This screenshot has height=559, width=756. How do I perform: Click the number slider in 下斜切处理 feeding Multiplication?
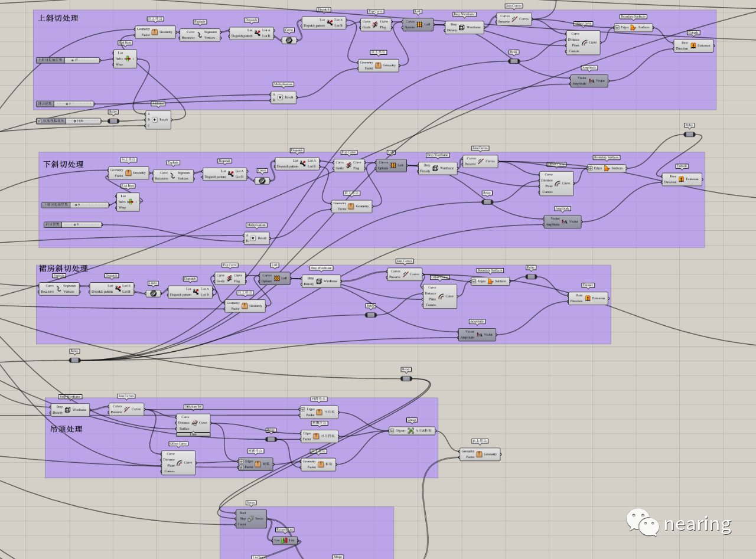73,224
